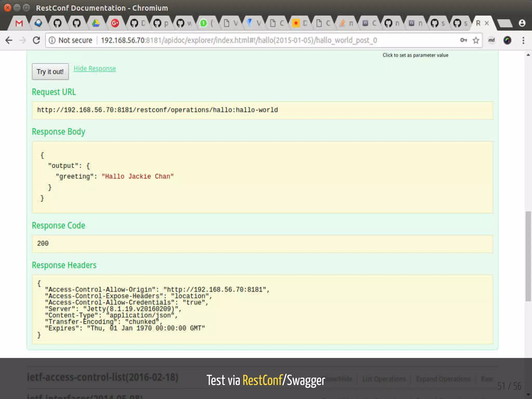
Task: Switch to the Google Drive tab
Action: click(96, 23)
